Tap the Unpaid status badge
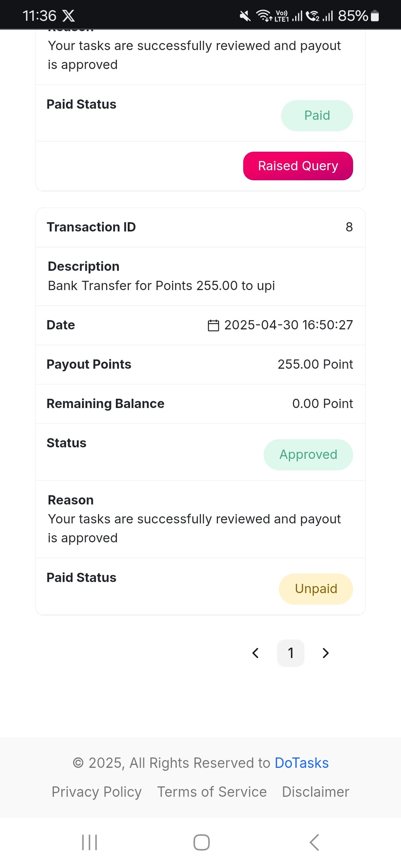 click(x=316, y=589)
